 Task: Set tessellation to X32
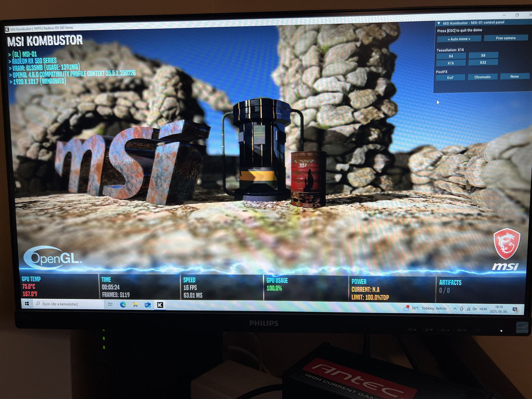[483, 62]
